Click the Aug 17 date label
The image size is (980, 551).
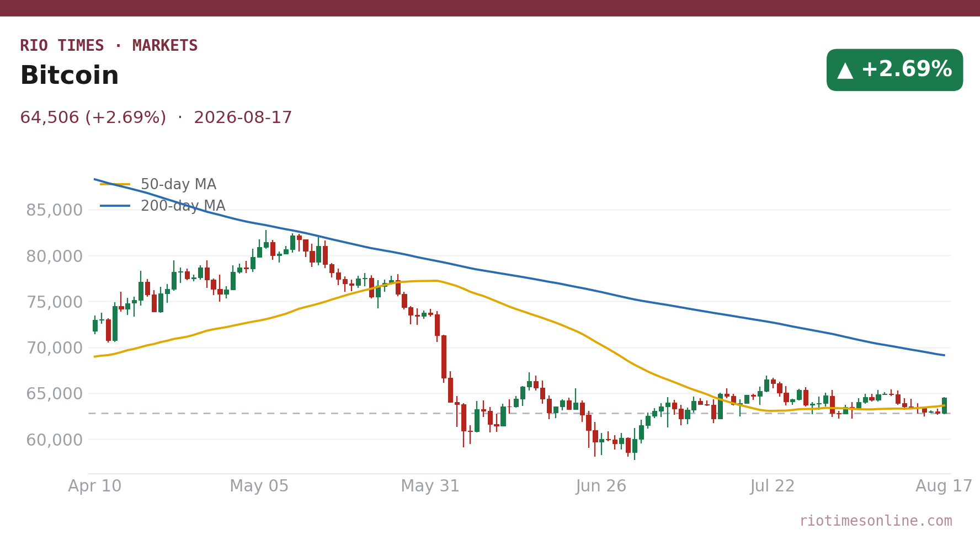click(x=944, y=486)
